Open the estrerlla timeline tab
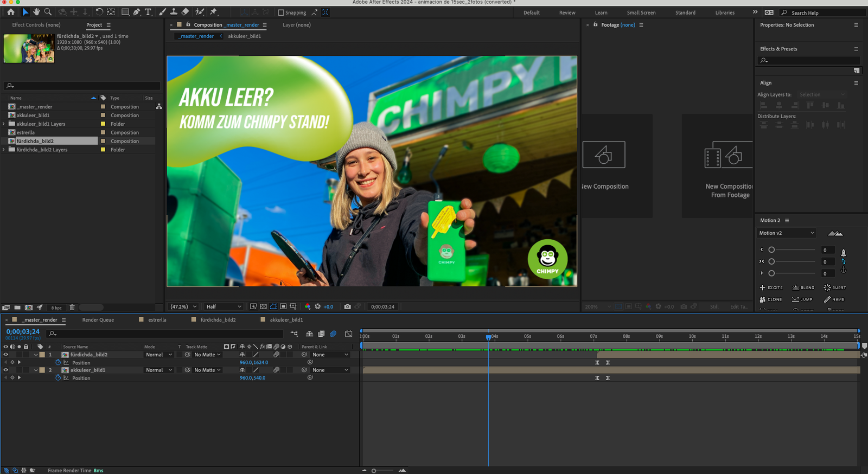 157,320
